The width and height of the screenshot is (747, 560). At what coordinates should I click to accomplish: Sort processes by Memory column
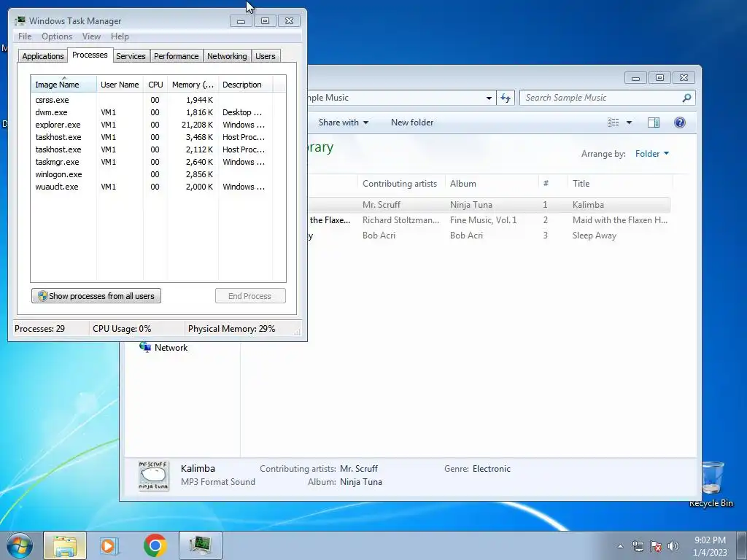coord(193,85)
